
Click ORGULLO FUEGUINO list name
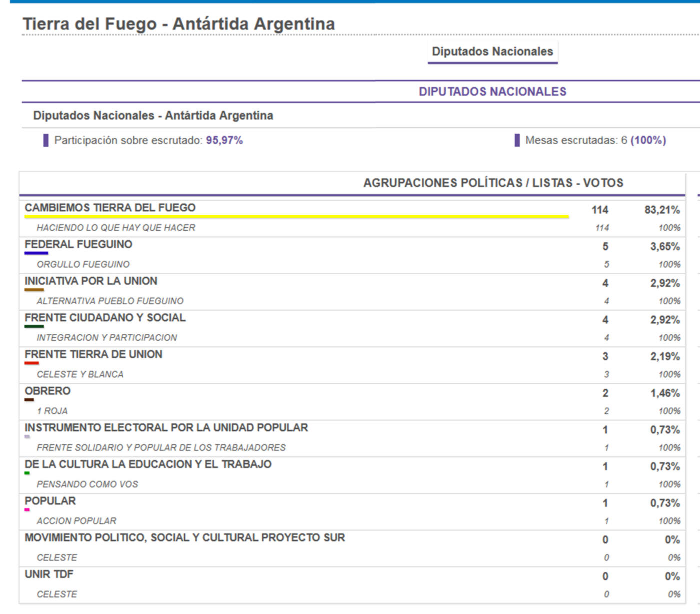tap(83, 265)
